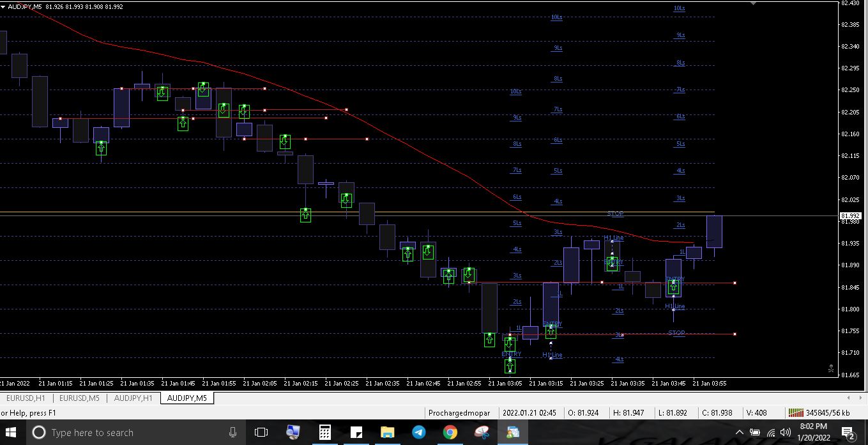Click the Prochargedmopar profile in status bar
This screenshot has height=445, width=868.
pos(460,413)
